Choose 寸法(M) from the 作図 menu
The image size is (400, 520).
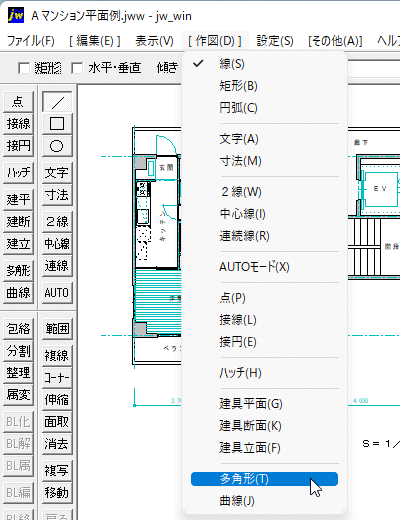tap(264, 161)
